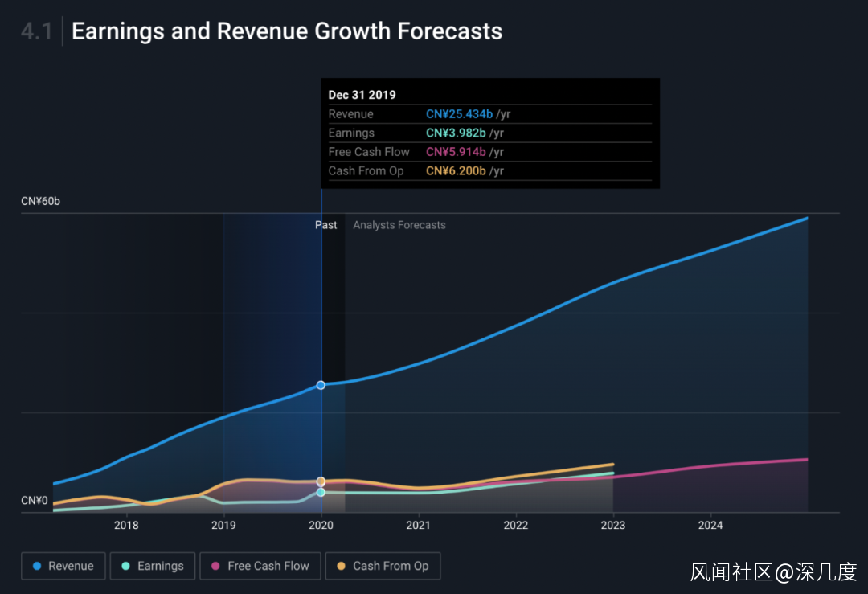This screenshot has height=594, width=868.
Task: Click the Earnings and Revenue Growth Forecasts heading
Action: pos(287,31)
